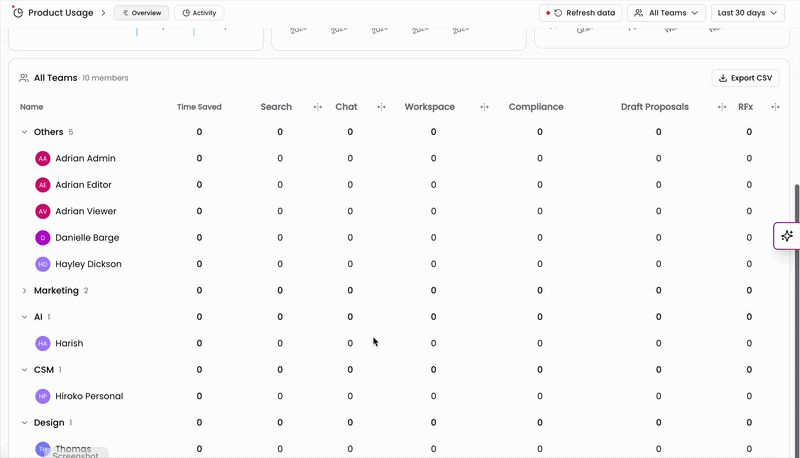Click the Product Usage clock icon

(x=18, y=13)
